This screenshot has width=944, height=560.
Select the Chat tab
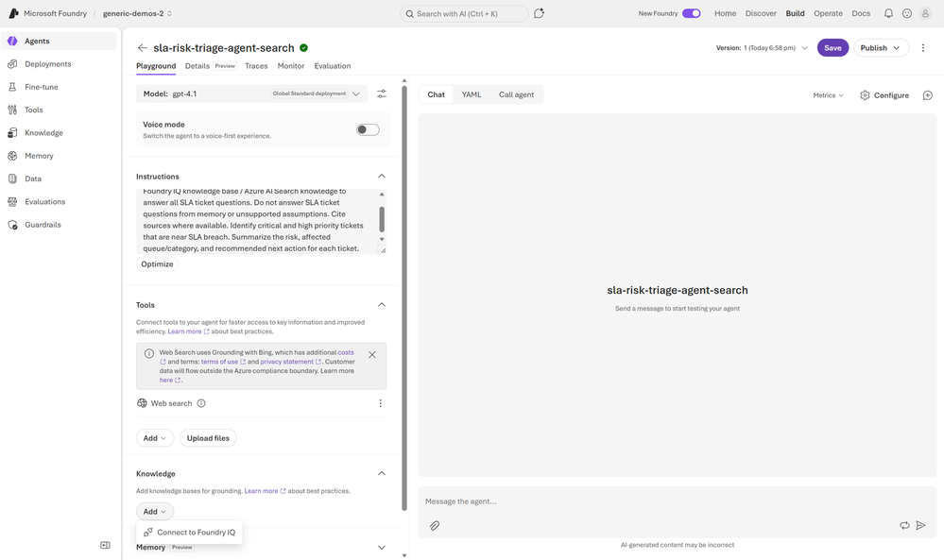point(436,94)
